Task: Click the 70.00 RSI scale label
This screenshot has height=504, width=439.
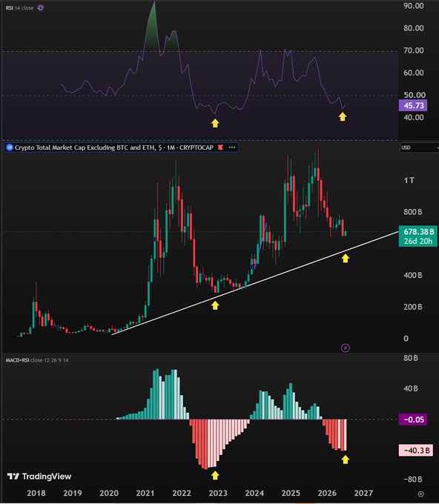Action: click(414, 50)
